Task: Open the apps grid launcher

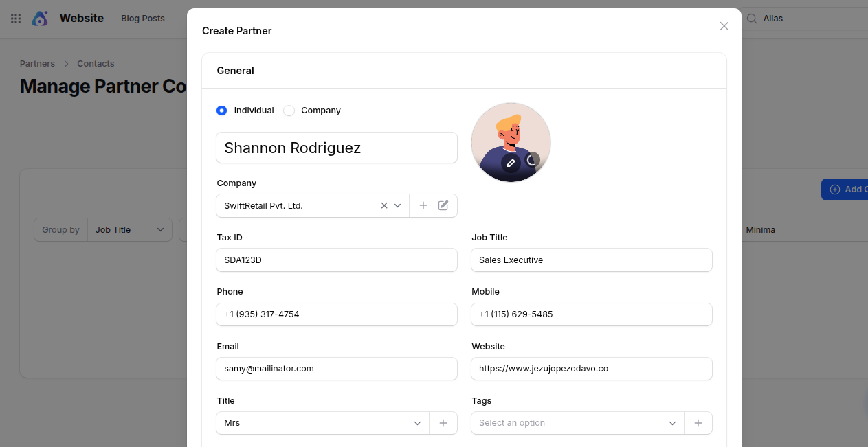Action: (x=15, y=18)
